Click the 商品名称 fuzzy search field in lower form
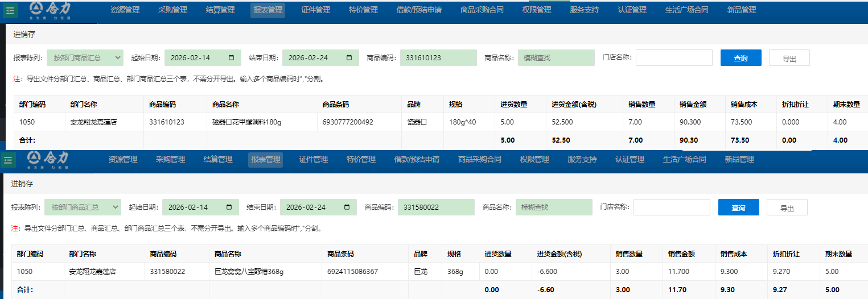Screen dimensions: 868x299 pyautogui.click(x=553, y=207)
